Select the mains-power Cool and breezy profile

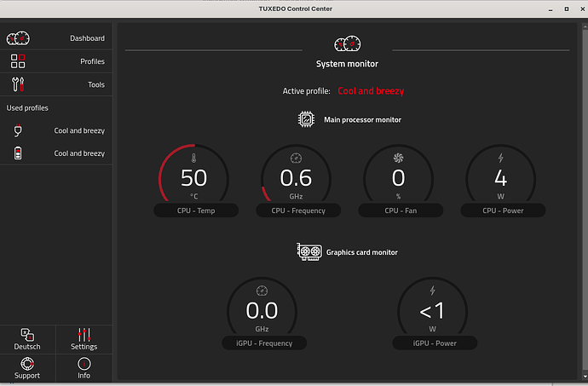[x=56, y=130]
